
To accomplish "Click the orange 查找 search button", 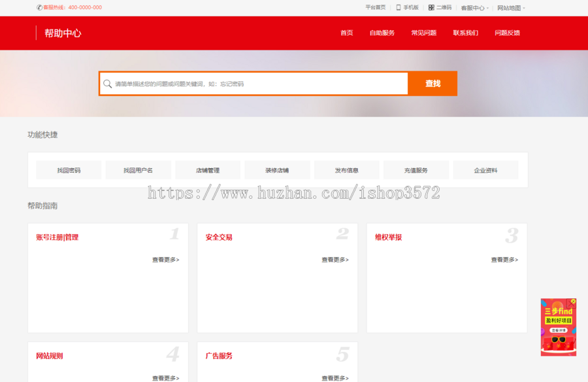I will coord(433,83).
